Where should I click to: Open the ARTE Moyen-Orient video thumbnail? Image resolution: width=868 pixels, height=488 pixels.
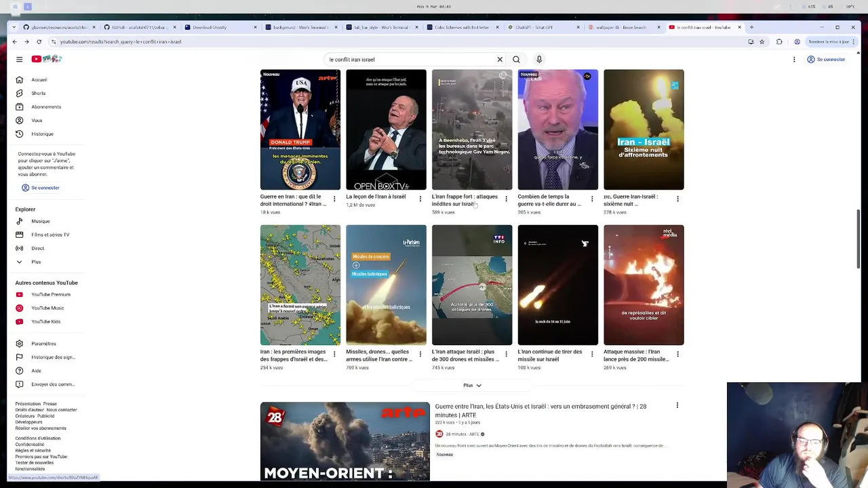pyautogui.click(x=344, y=441)
